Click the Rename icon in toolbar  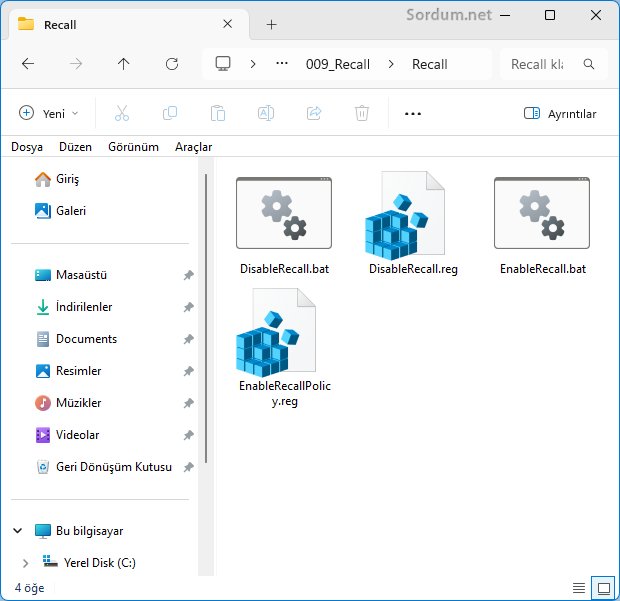coord(266,114)
